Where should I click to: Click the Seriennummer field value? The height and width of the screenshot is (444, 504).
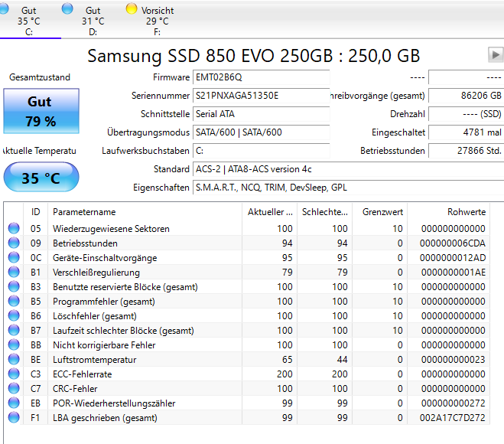tap(261, 96)
